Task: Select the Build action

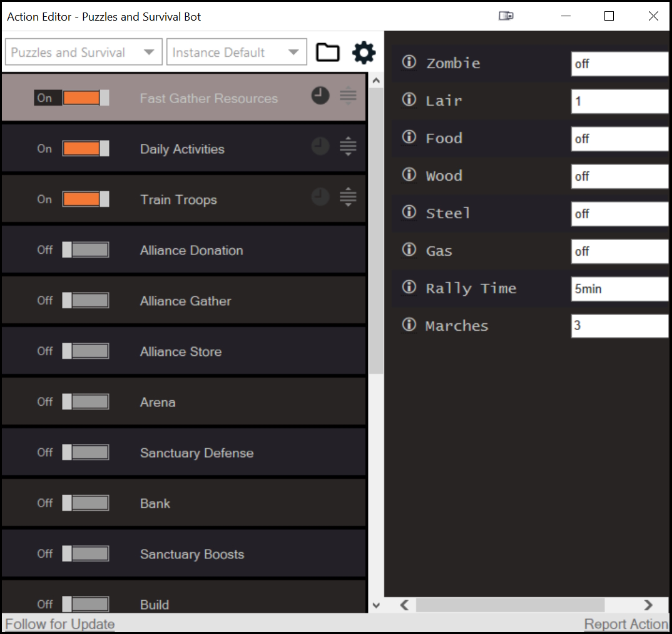Action: click(x=184, y=596)
